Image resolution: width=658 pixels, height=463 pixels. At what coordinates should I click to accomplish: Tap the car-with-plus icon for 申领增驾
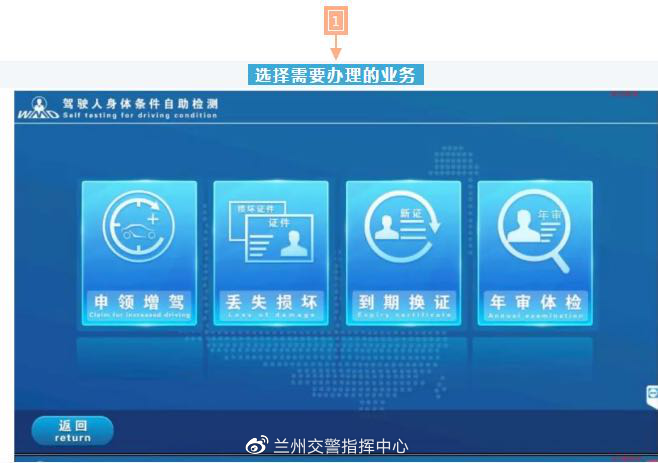click(138, 233)
